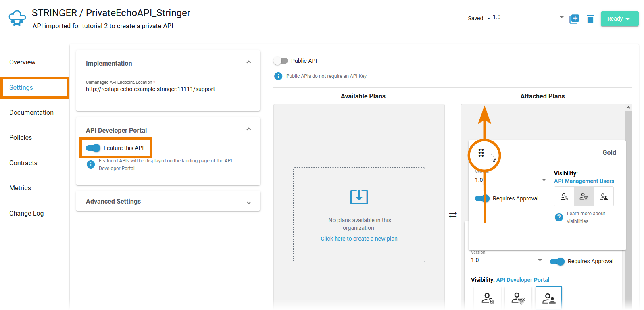Disable the Feature this API toggle
This screenshot has width=644, height=310.
click(93, 148)
